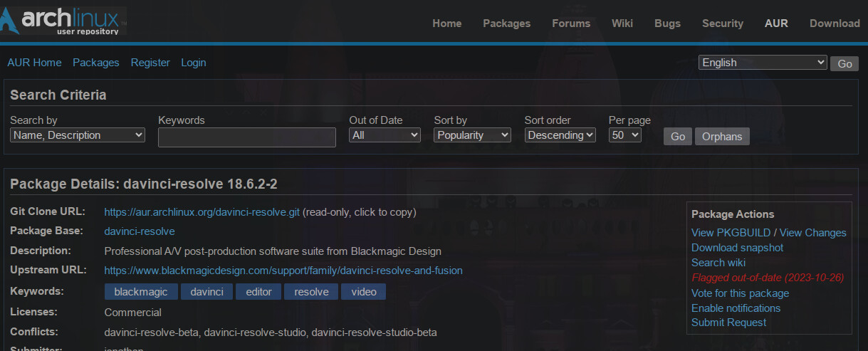Open the Security navigation item

coord(723,23)
